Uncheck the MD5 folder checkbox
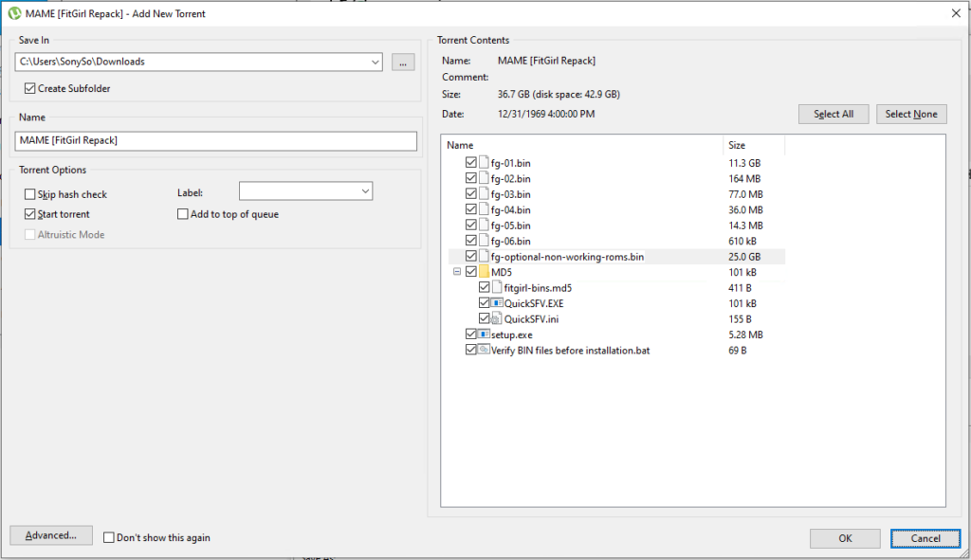This screenshot has width=971, height=560. click(x=470, y=271)
